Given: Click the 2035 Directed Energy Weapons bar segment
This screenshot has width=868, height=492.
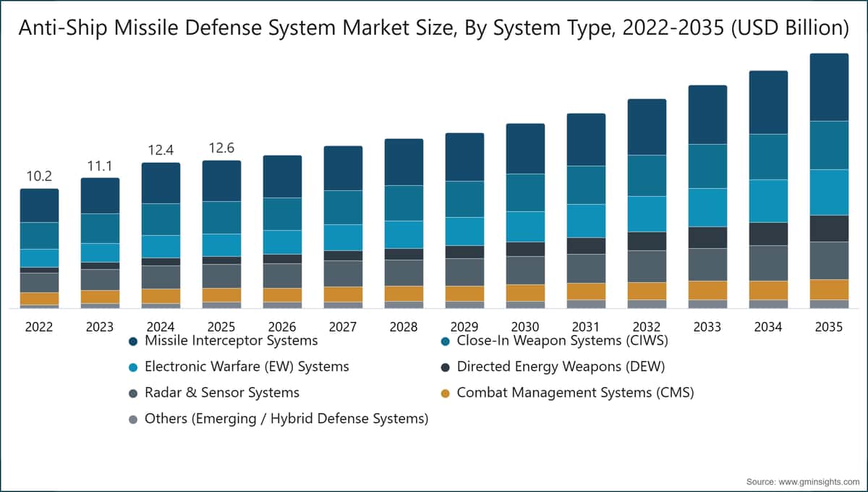Looking at the screenshot, I should point(829,229).
